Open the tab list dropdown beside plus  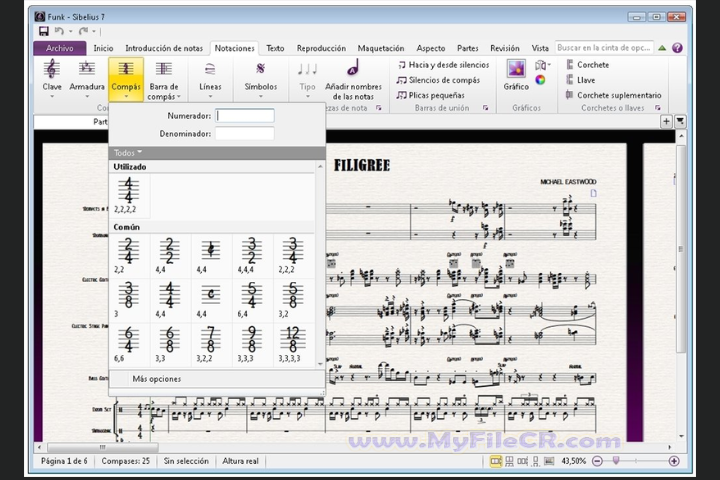click(680, 121)
